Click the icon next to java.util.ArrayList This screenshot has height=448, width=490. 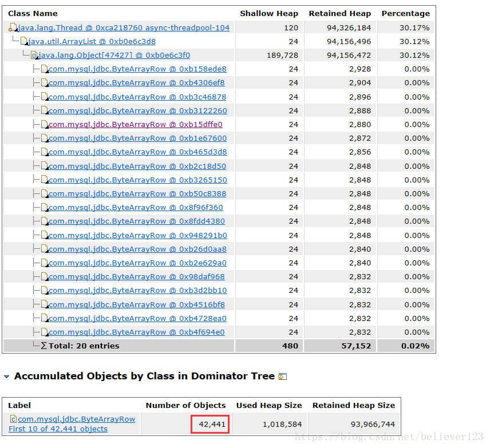[23, 41]
